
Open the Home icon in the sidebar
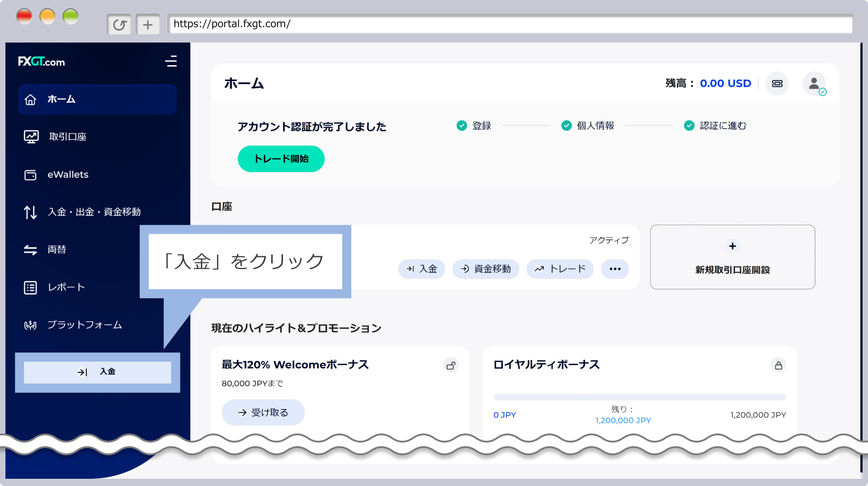30,99
